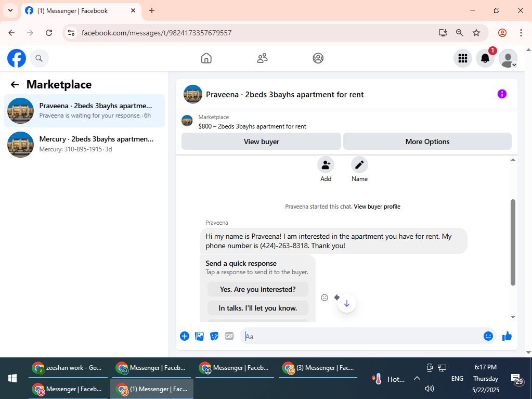This screenshot has width=532, height=399.
Task: Open the Facebook logo home link
Action: pyautogui.click(x=17, y=58)
